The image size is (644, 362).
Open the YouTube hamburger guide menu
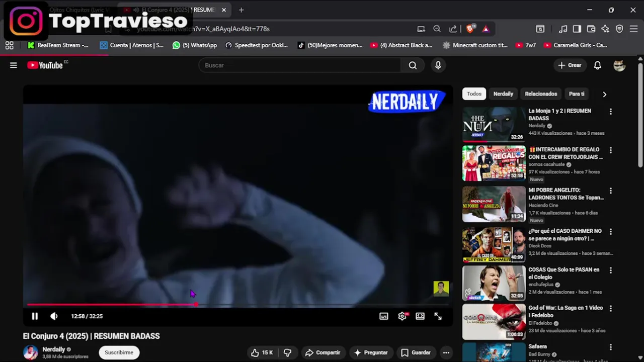click(x=14, y=65)
